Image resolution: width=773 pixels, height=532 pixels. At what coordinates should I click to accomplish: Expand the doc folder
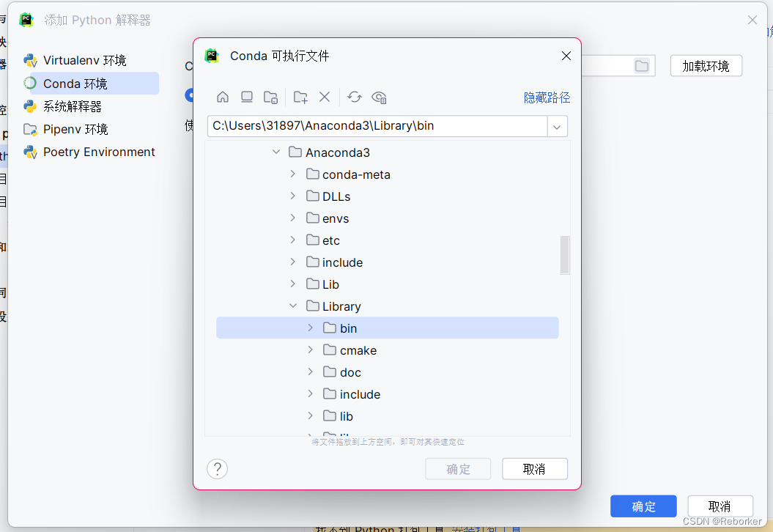coord(310,372)
